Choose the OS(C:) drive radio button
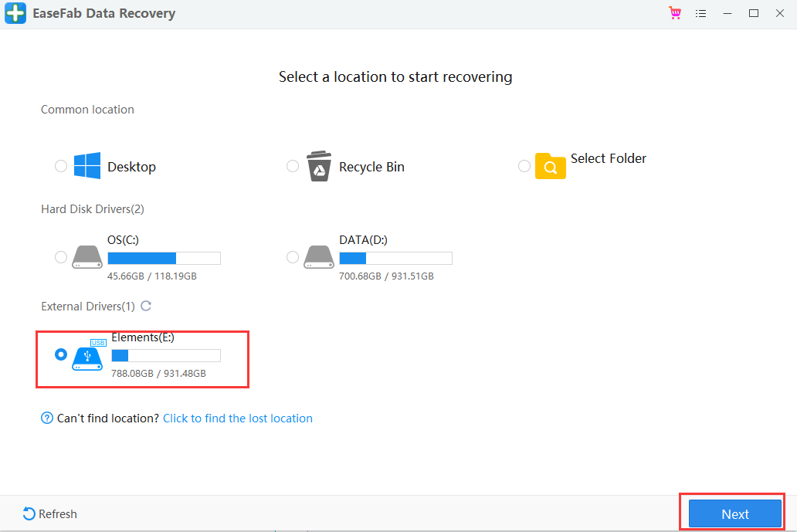 [x=61, y=257]
